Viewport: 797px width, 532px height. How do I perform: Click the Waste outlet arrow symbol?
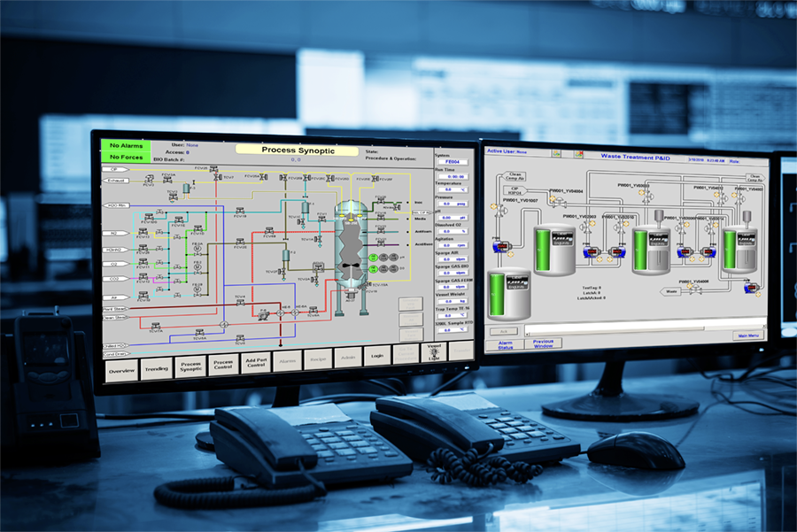point(670,292)
